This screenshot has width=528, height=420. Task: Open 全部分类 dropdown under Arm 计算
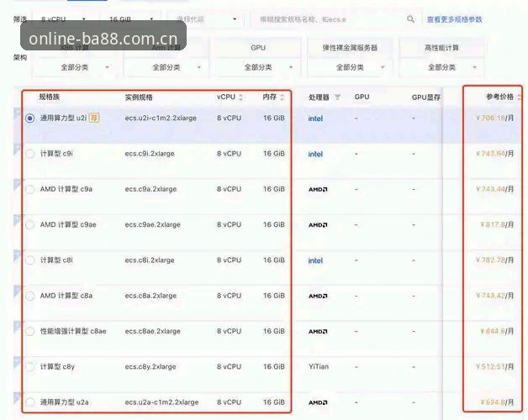tap(166, 67)
